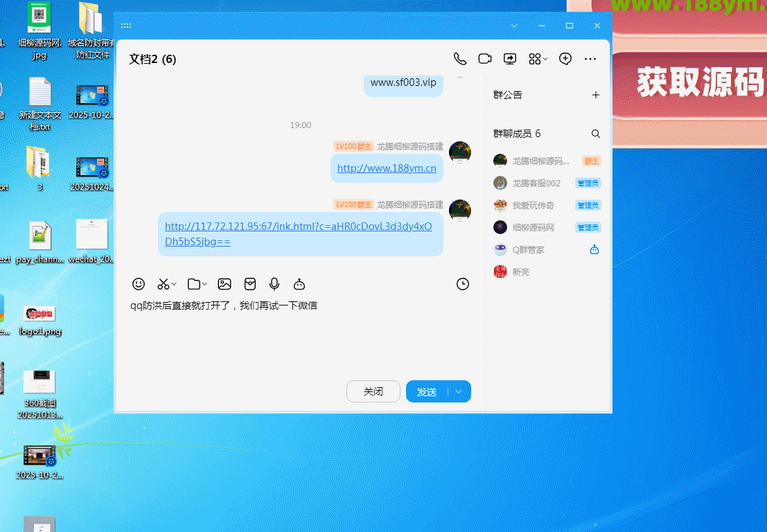767x532 pixels.
Task: Add a group announcement with plus
Action: (x=595, y=95)
